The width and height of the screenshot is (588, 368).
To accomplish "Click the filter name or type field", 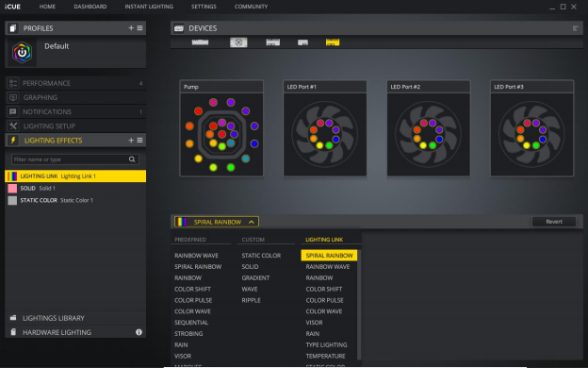I will (x=75, y=159).
